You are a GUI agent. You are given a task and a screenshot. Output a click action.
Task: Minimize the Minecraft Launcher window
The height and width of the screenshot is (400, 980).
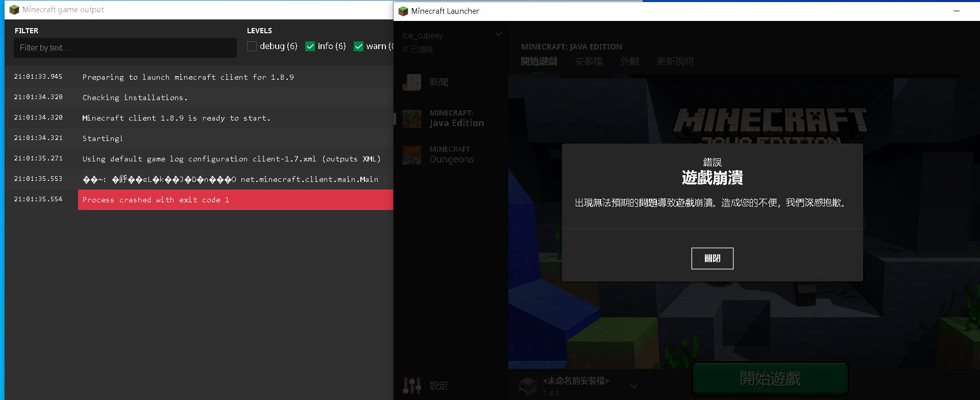point(957,11)
